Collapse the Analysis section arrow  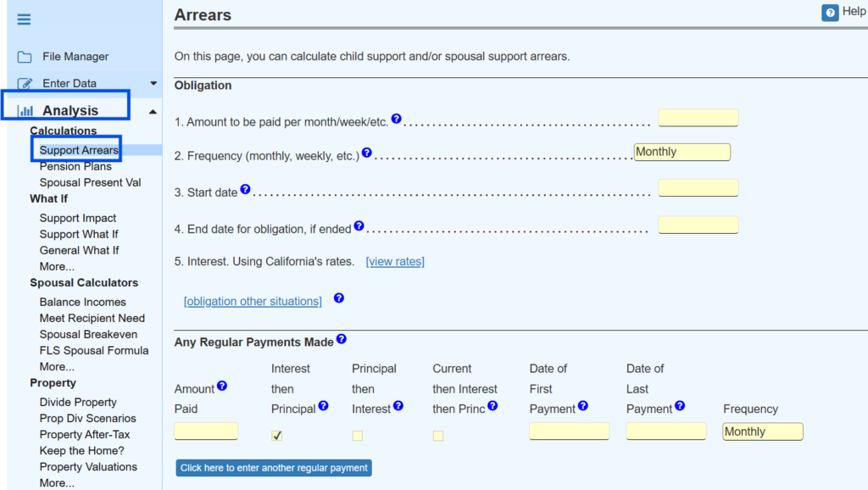pos(153,112)
